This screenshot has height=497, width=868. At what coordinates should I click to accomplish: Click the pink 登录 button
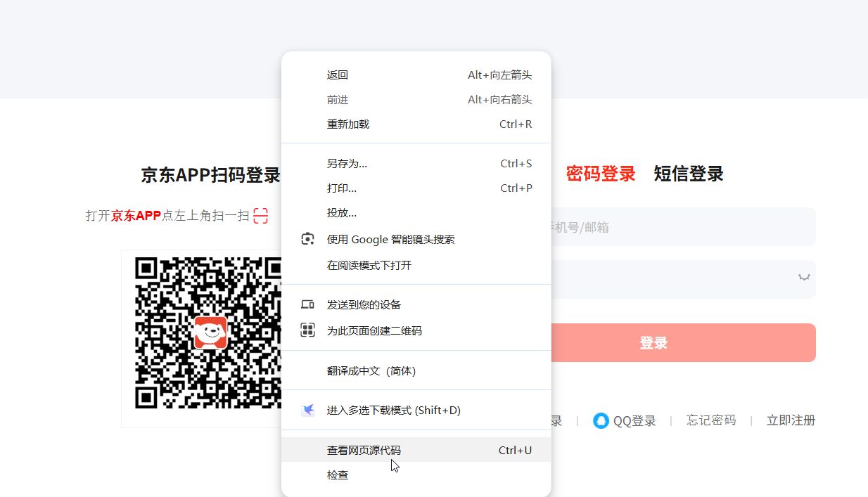tap(682, 343)
